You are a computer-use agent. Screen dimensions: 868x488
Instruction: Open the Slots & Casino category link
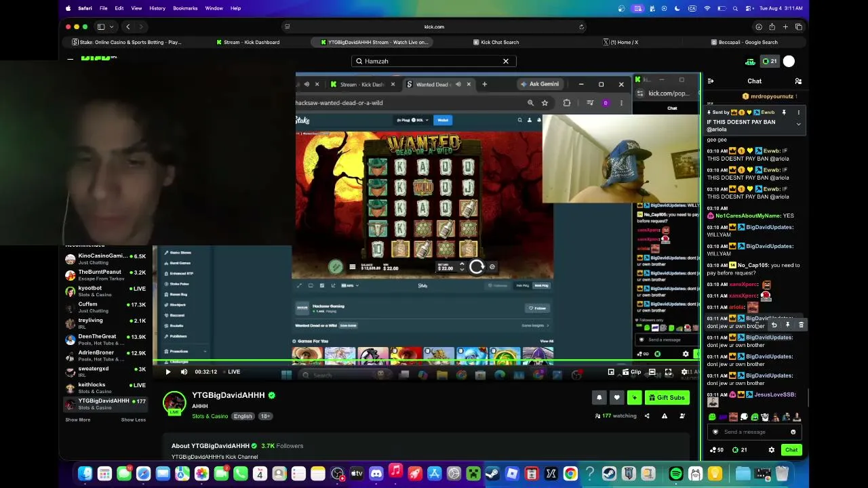[x=210, y=416]
